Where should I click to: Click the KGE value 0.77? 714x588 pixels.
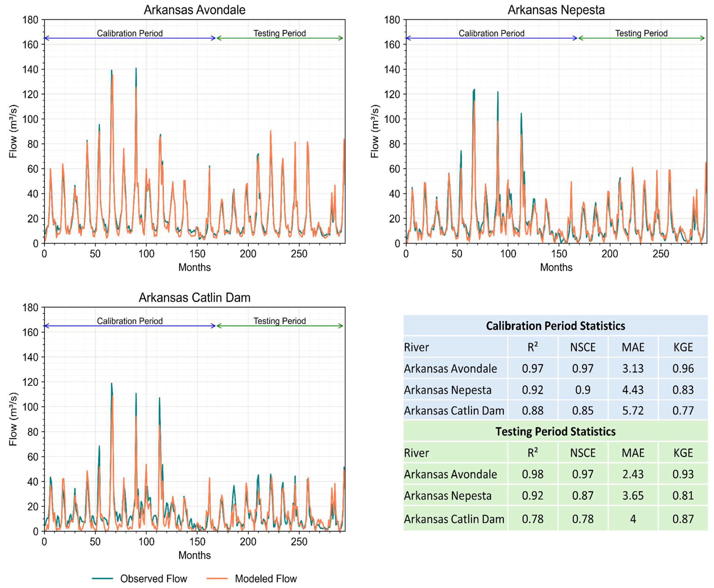(683, 410)
